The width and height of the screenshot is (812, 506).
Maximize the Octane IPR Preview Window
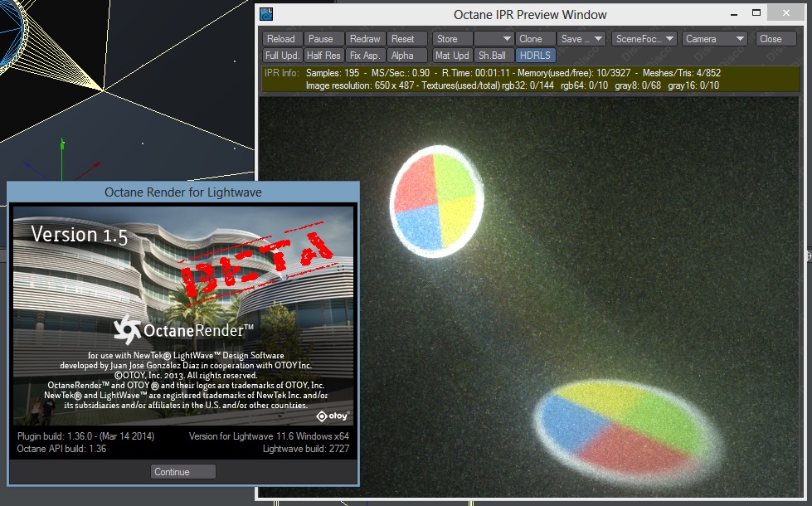(x=756, y=13)
